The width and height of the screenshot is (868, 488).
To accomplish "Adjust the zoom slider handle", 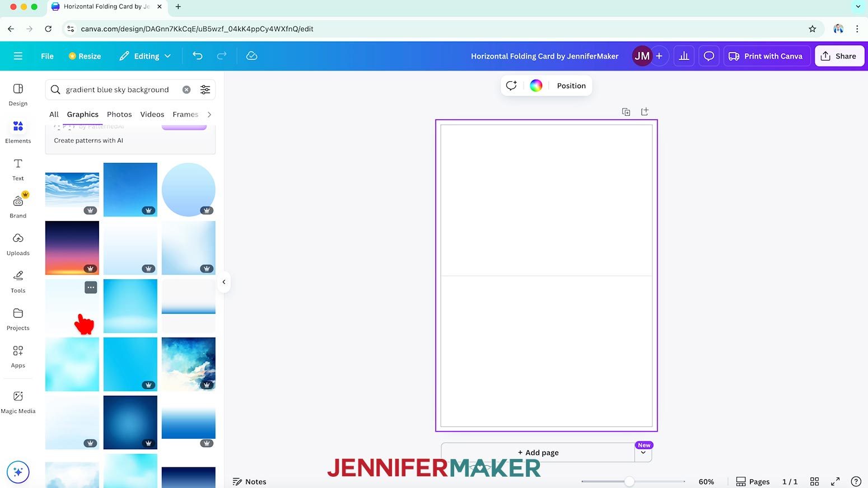I will tap(629, 481).
